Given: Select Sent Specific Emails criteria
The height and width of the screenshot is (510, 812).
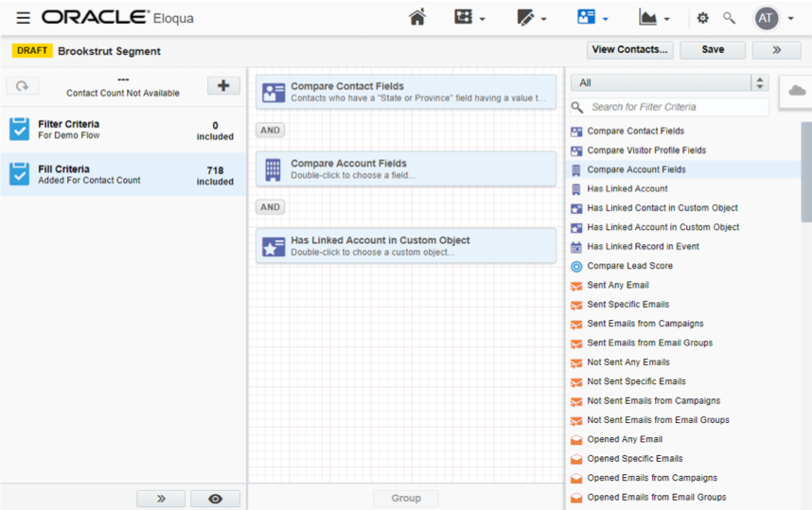Looking at the screenshot, I should pos(627,305).
